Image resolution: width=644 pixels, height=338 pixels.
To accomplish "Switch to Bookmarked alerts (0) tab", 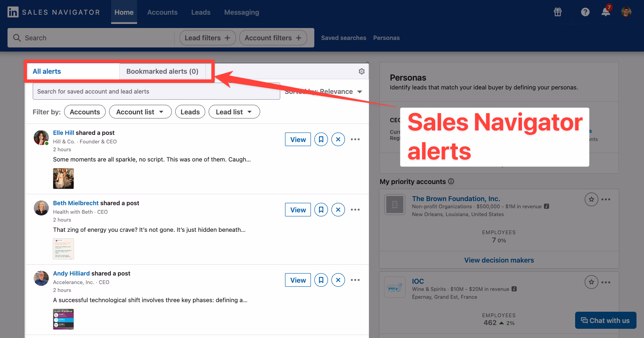I will (162, 71).
